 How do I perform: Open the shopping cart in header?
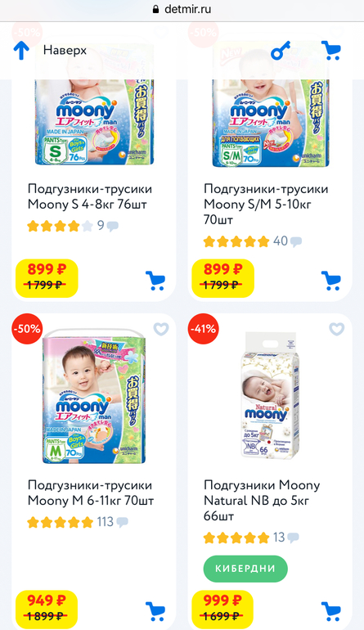[331, 51]
